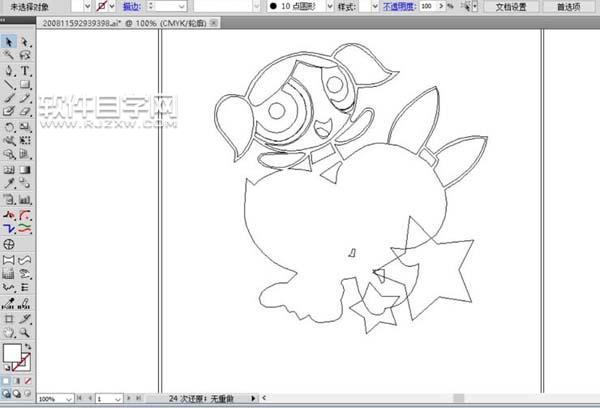Set paint mode to None
Image resolution: width=600 pixels, height=408 pixels.
(x=28, y=381)
